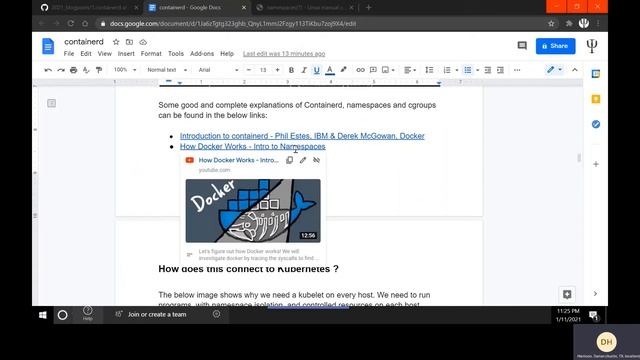Click the 'Last edit was 13 minutes ago' link
640x360 pixels.
click(284, 53)
